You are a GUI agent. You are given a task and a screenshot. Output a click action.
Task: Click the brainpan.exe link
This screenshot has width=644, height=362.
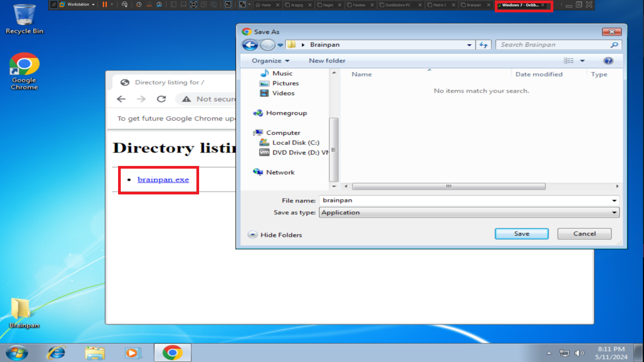pyautogui.click(x=163, y=179)
